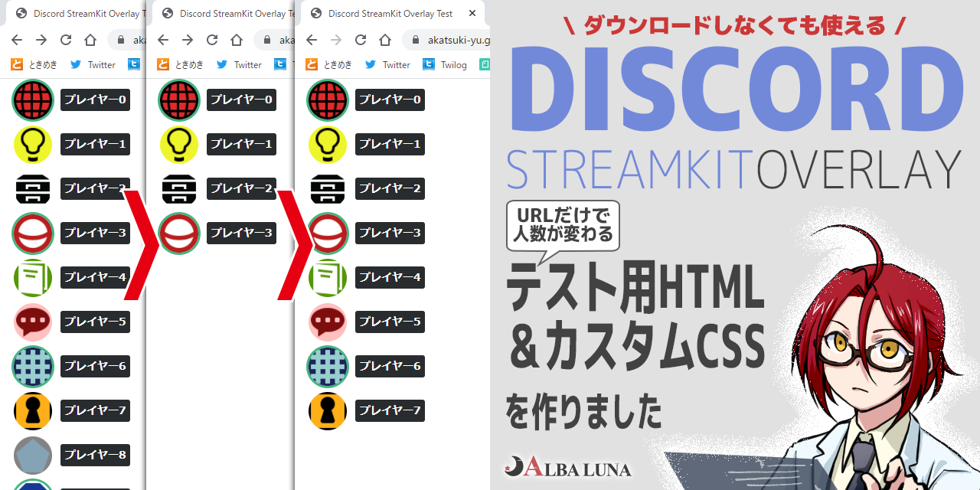Click the speech bubble avatar of プレイヤー5 in the rightmost window
This screenshot has height=490, width=980.
pos(328,322)
